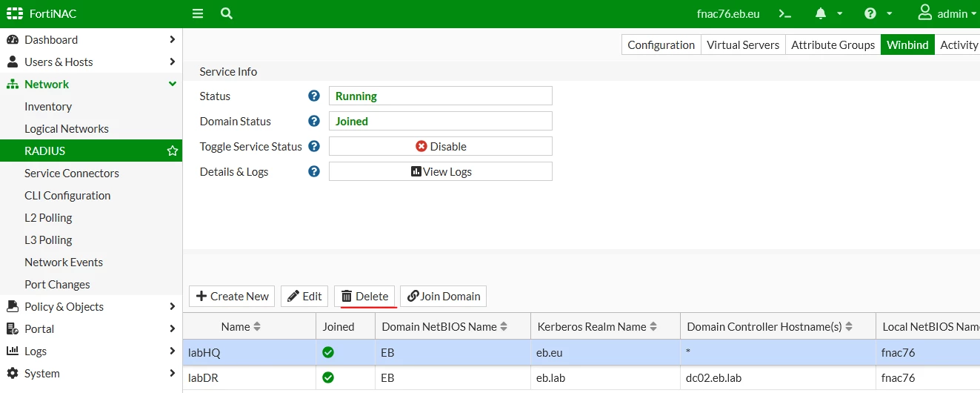The height and width of the screenshot is (393, 980).
Task: Click the admin user avatar icon
Action: (x=925, y=13)
